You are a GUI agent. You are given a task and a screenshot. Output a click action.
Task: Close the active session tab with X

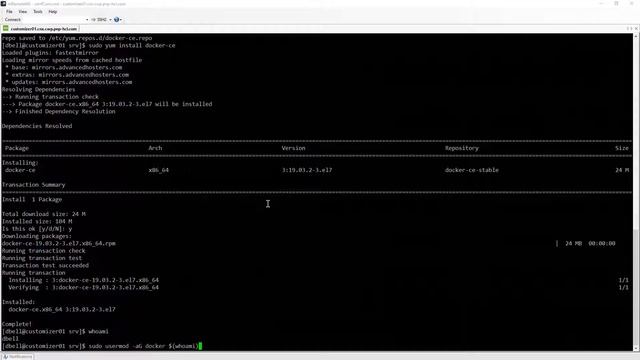636,29
